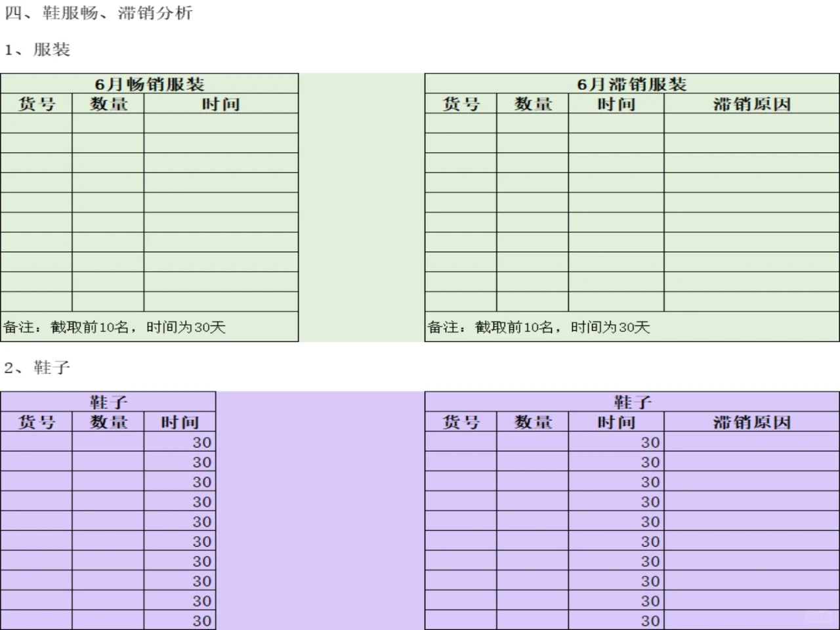Select the subheading 1、服装
The image size is (840, 630).
37,50
